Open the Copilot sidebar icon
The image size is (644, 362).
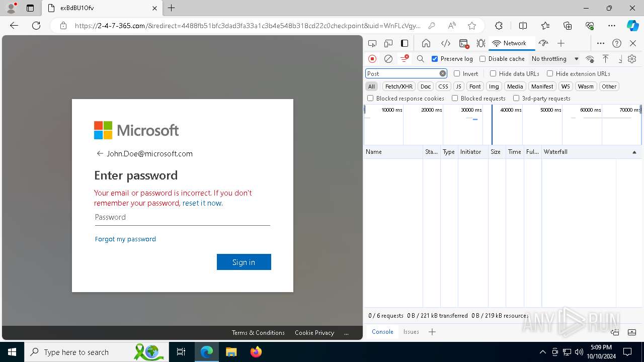[632, 26]
